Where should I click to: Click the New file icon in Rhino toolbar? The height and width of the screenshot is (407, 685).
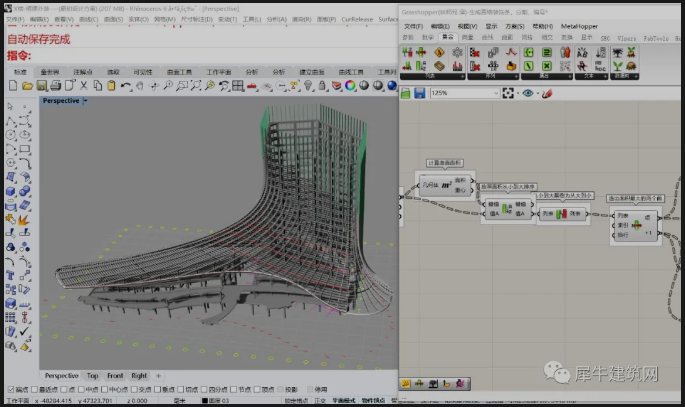(13, 86)
